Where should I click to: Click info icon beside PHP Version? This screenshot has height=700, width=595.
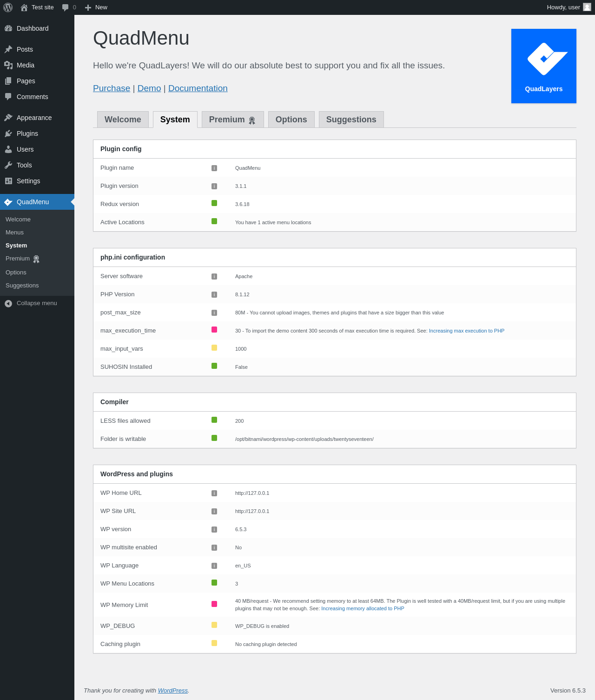214,294
